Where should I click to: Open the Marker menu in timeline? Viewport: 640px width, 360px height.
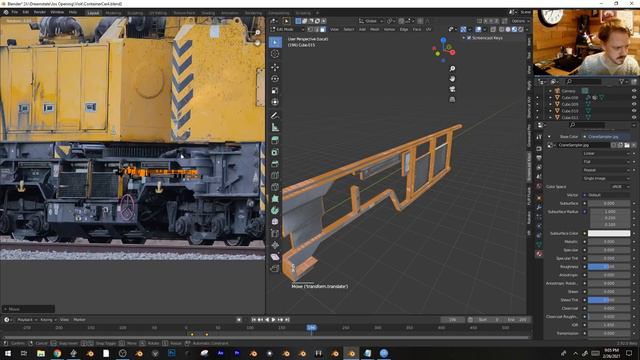pos(79,320)
